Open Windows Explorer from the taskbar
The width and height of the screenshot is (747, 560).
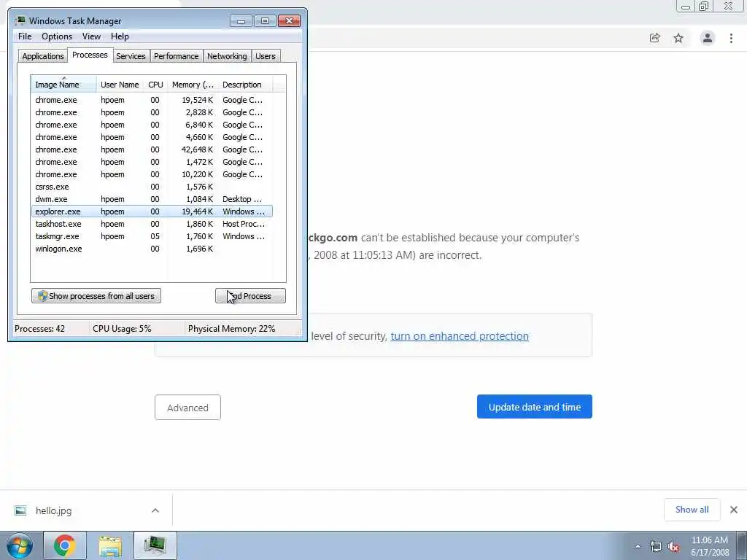click(110, 545)
